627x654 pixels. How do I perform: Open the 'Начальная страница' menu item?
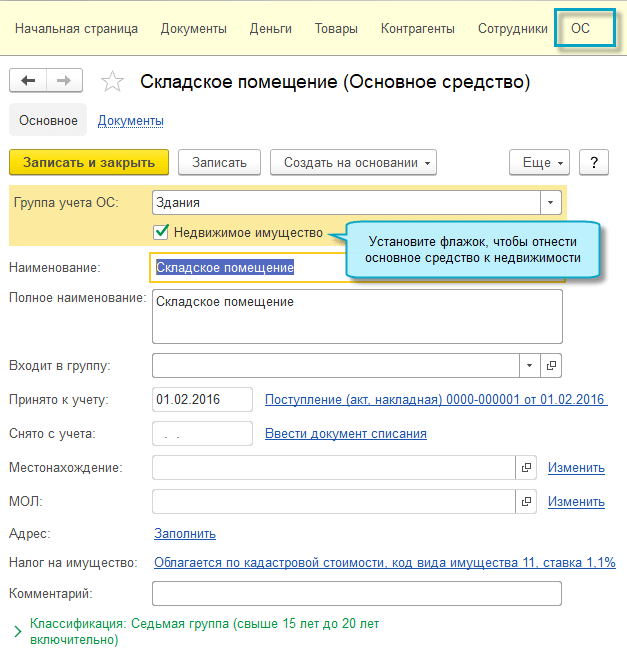click(x=76, y=28)
